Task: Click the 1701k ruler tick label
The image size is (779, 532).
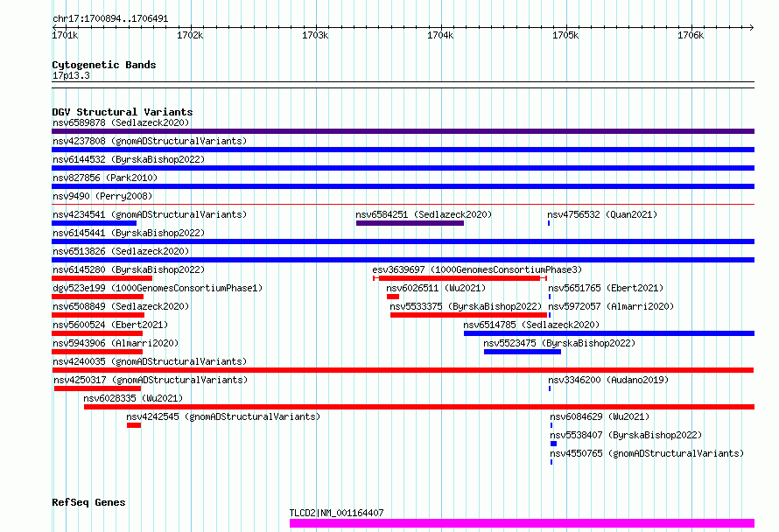Action: click(x=65, y=35)
